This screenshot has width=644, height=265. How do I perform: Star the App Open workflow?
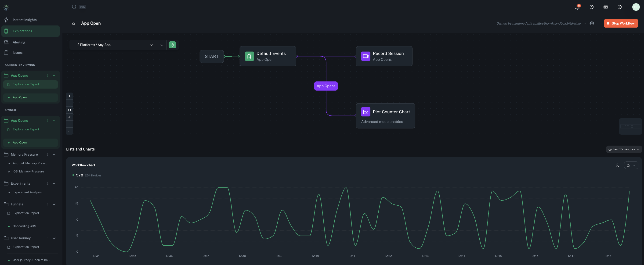[x=73, y=23]
